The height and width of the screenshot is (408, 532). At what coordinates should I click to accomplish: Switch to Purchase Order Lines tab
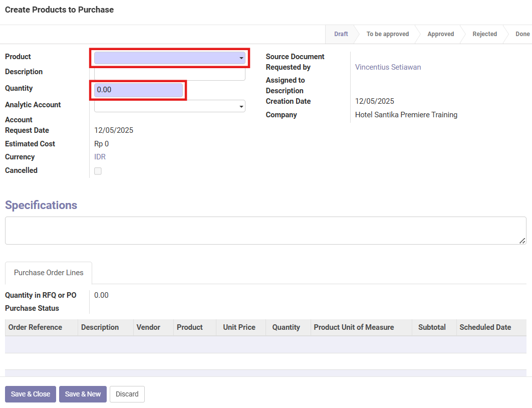49,273
